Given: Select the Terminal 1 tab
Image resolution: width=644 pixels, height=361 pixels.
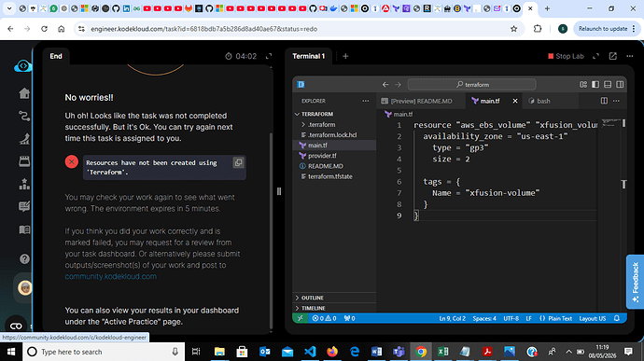Looking at the screenshot, I should (308, 56).
